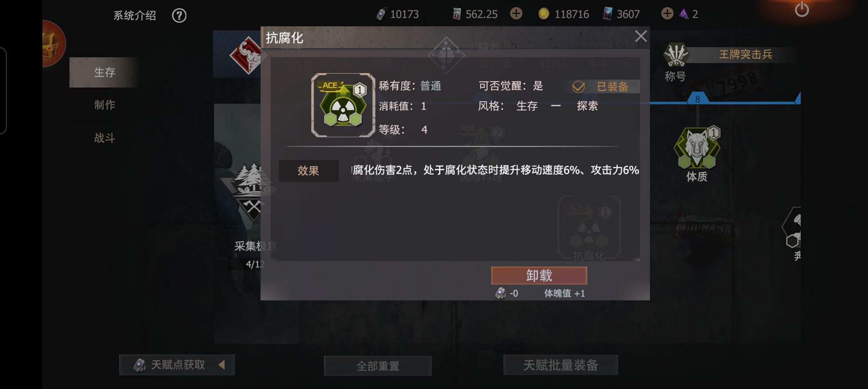
Task: Click the 称号 title badge icon
Action: (676, 54)
